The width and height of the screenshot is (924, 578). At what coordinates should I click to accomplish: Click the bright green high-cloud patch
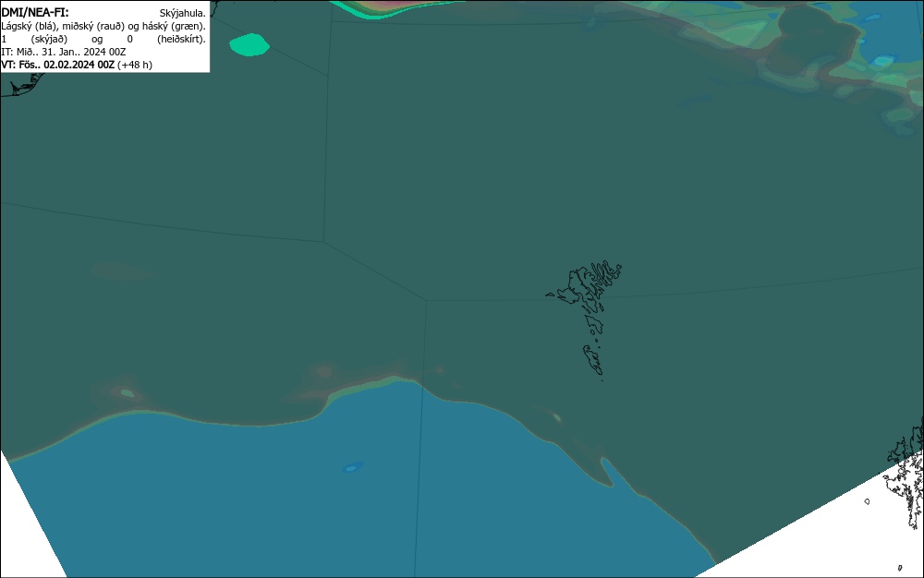(x=249, y=44)
